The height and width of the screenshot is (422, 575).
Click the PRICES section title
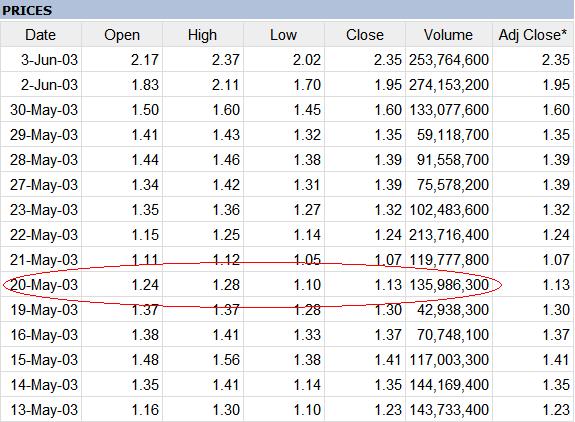click(x=27, y=10)
